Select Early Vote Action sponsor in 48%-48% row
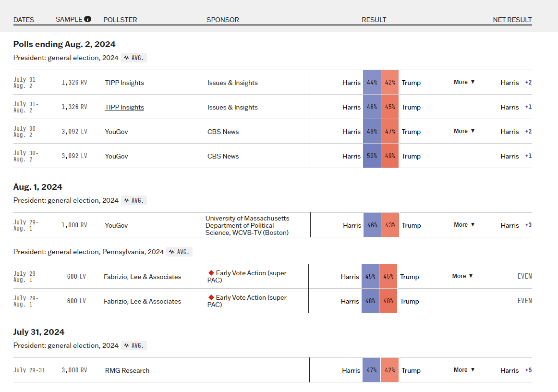Screen dimensions: 558x392 point(247,301)
